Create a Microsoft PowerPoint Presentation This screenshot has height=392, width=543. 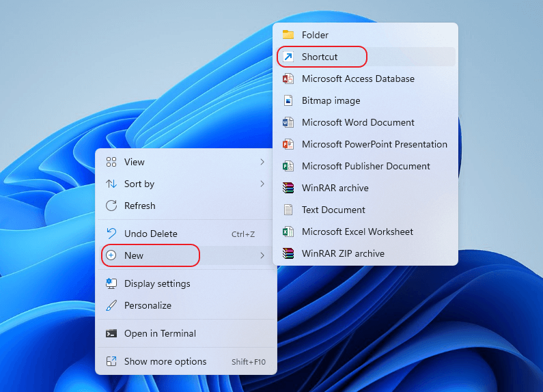pyautogui.click(x=365, y=144)
